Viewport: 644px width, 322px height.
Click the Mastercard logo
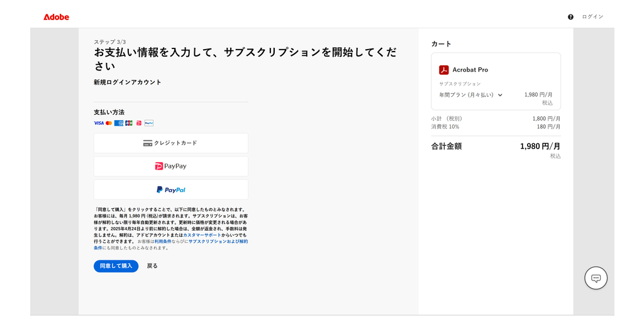pos(109,123)
